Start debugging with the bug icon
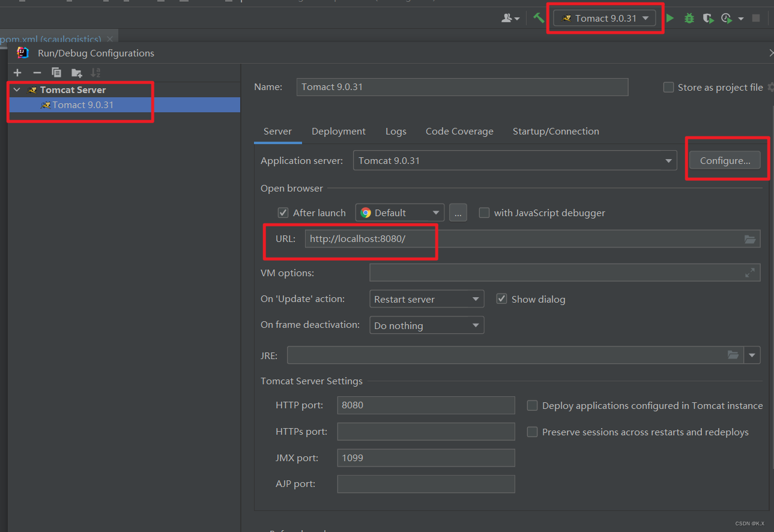Viewport: 774px width, 532px height. pos(689,19)
